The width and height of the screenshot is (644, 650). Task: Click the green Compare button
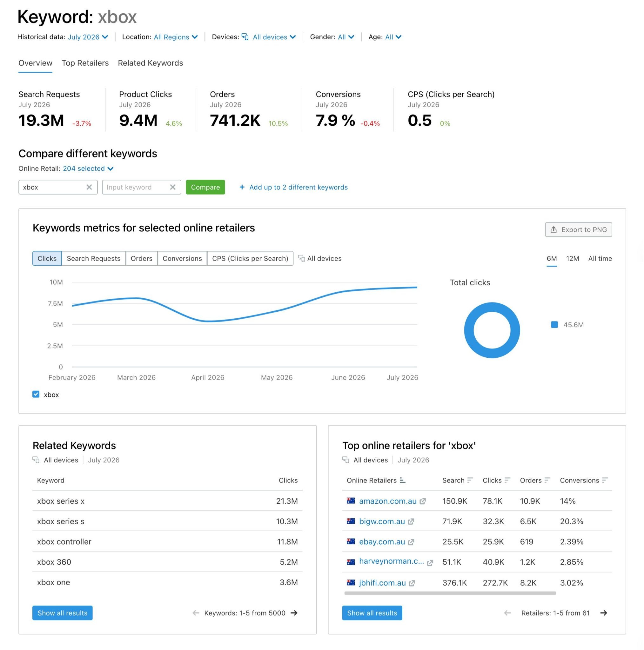[205, 187]
